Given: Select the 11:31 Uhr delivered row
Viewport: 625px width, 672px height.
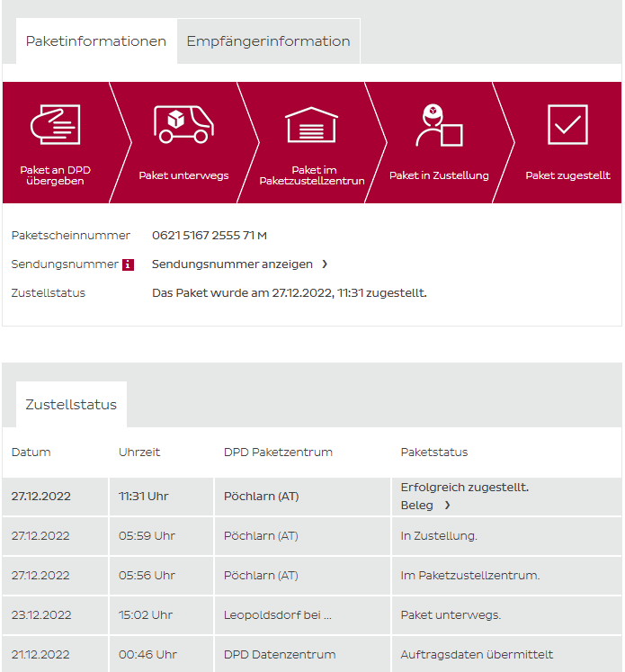Looking at the screenshot, I should pos(143,497).
